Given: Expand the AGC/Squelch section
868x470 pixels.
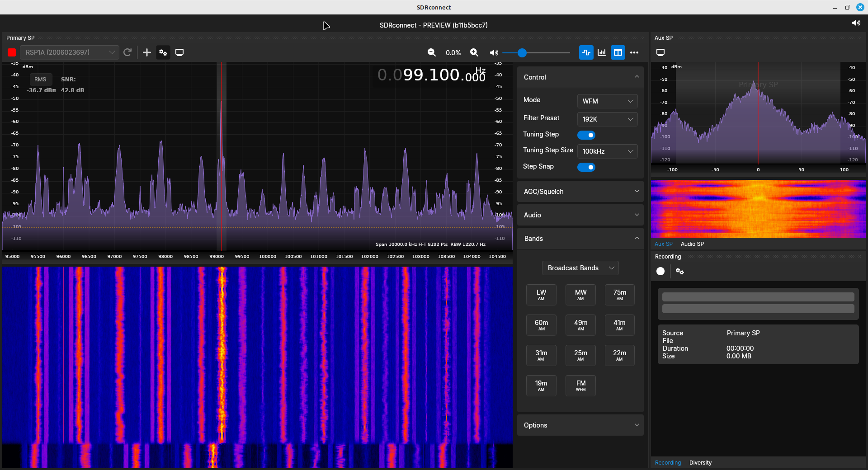Looking at the screenshot, I should click(x=580, y=192).
